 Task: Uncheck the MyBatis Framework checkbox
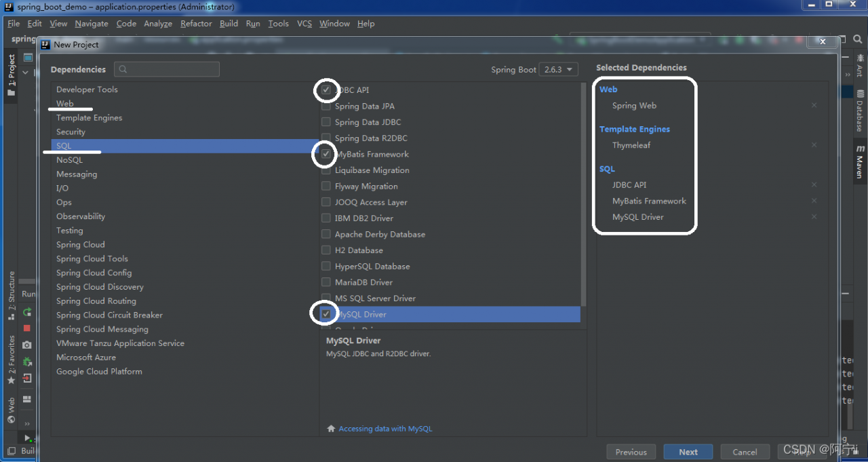point(326,154)
